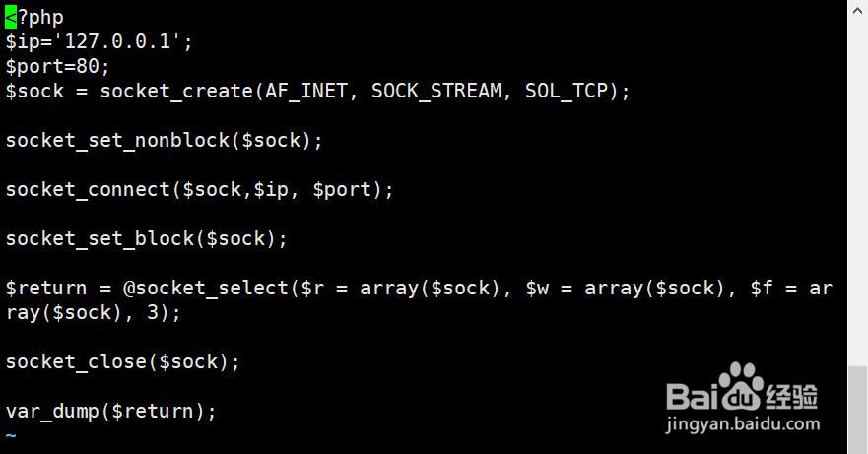
Task: Click the '127.0.0.1' IP string
Action: click(118, 42)
